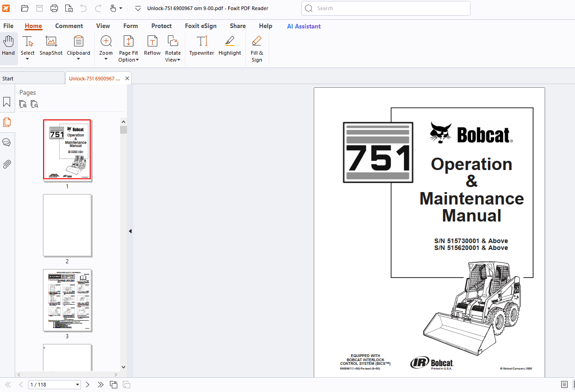Go to previous page arrow

pos(21,385)
